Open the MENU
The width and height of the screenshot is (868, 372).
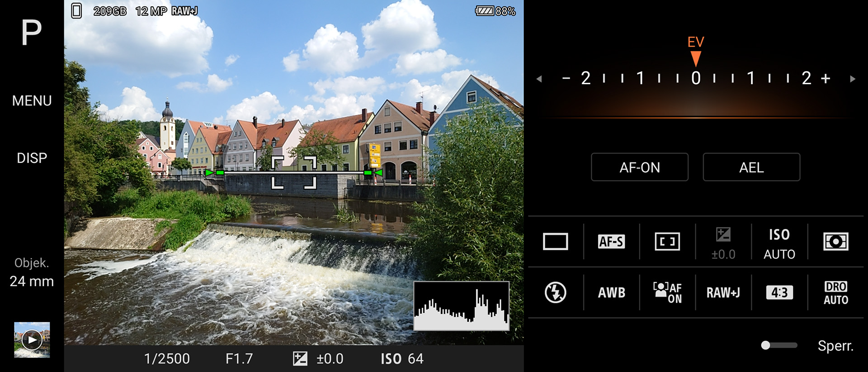32,100
